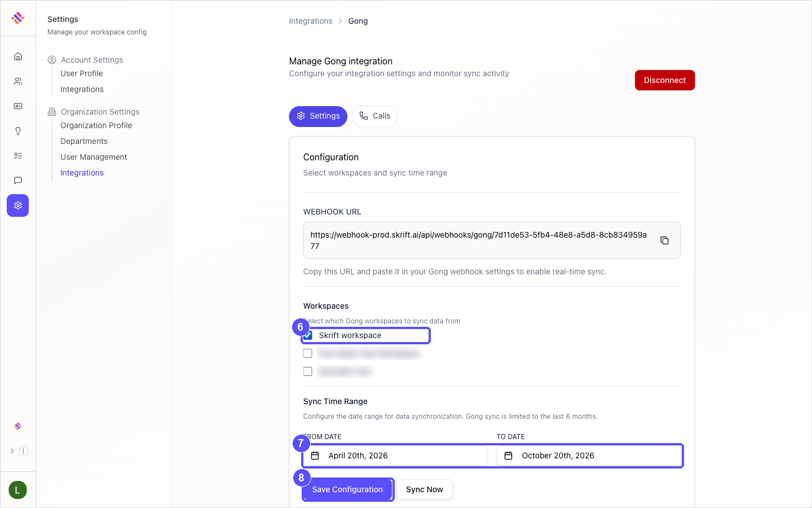The height and width of the screenshot is (508, 812).
Task: Open the ID card sidebar icon
Action: point(18,106)
